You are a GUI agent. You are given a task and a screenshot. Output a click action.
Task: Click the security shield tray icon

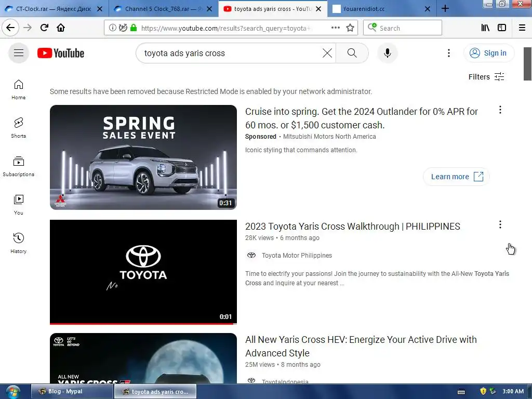[483, 391]
